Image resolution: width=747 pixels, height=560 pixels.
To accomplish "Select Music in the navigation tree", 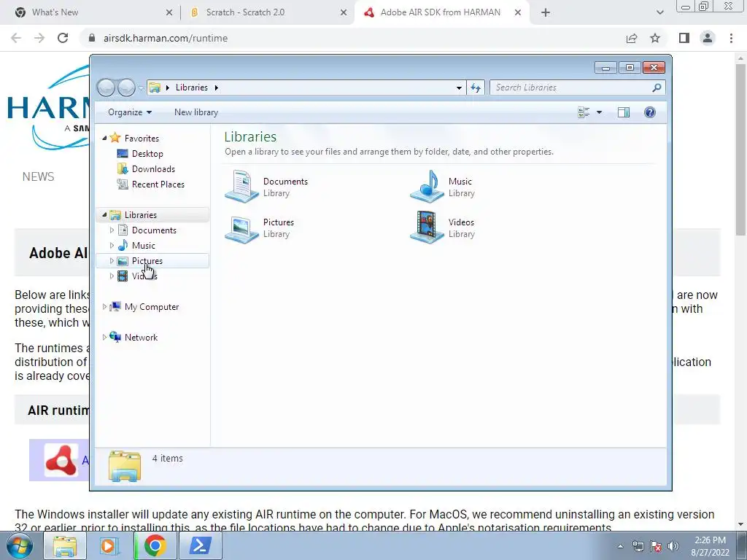I will point(144,246).
